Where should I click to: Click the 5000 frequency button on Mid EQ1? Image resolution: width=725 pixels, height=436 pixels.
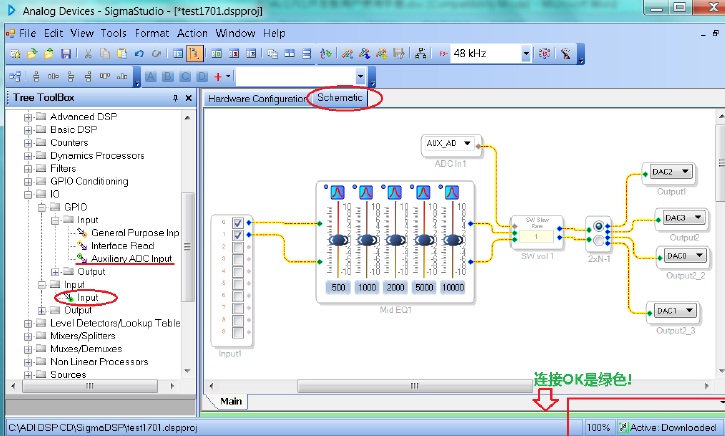coord(424,288)
